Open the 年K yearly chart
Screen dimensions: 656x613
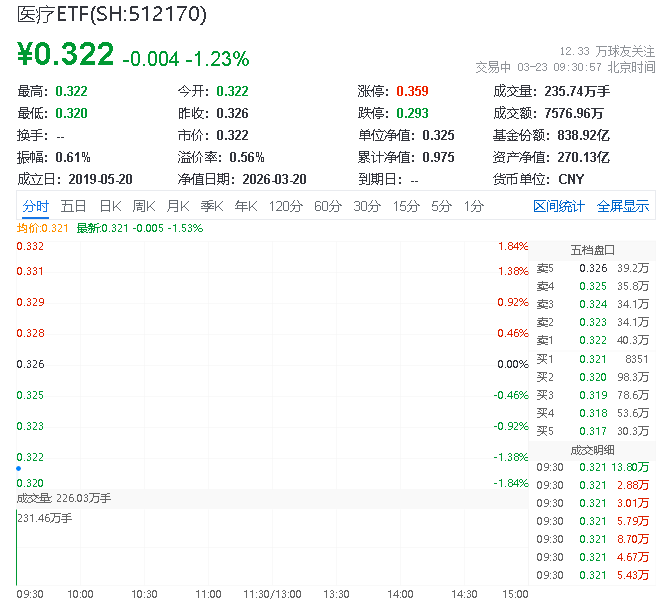tap(246, 206)
